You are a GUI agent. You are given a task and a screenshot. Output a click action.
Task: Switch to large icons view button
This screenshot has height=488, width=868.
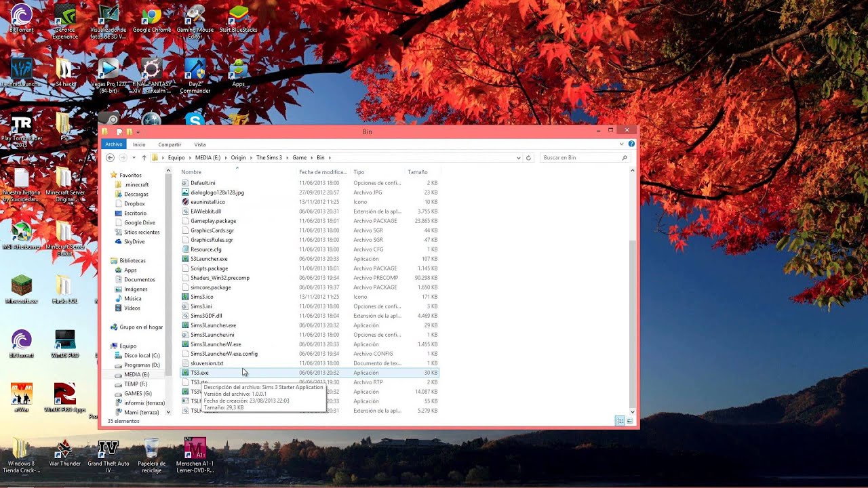coord(630,421)
